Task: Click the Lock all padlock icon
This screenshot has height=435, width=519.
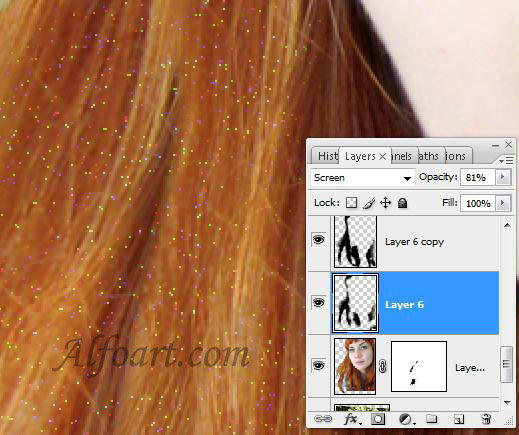Action: [402, 203]
